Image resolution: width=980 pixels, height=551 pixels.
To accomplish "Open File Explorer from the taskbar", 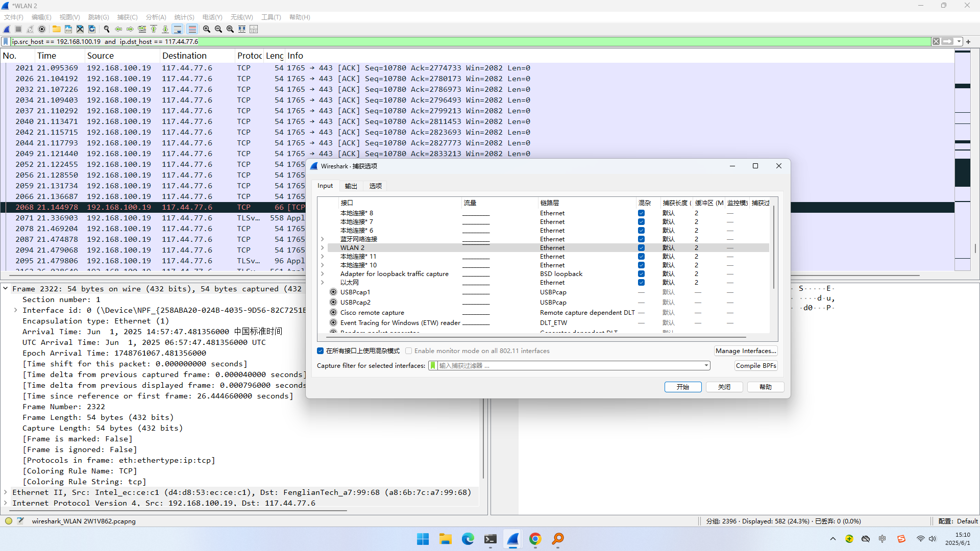I will [x=445, y=539].
